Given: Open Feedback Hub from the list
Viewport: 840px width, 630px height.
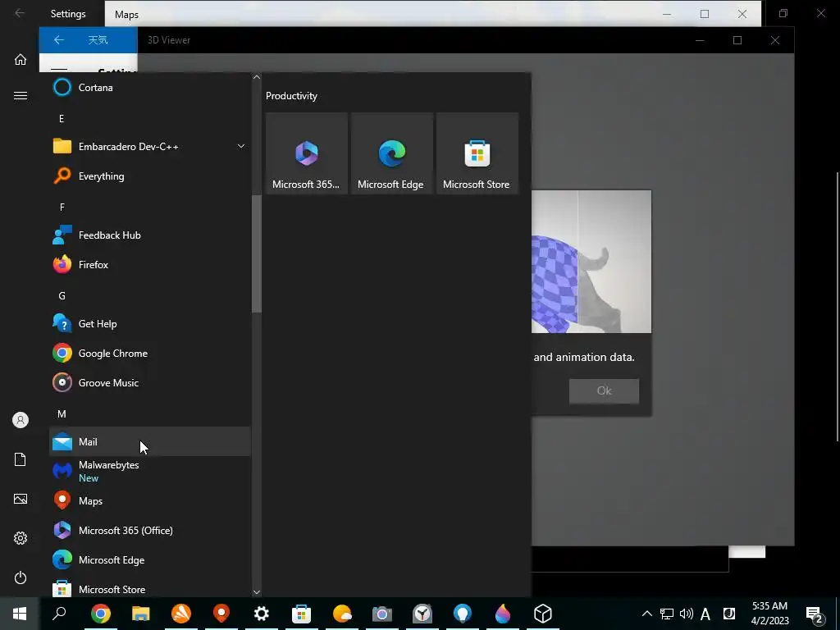Looking at the screenshot, I should (150, 235).
